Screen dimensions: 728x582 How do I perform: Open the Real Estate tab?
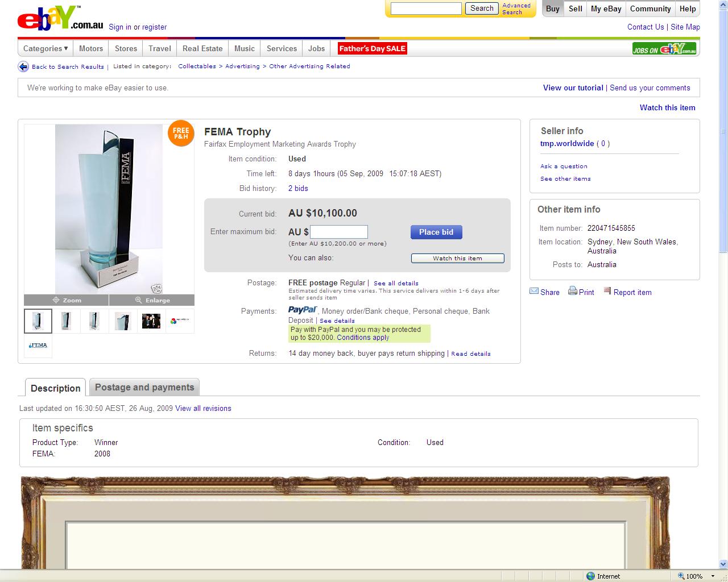202,48
